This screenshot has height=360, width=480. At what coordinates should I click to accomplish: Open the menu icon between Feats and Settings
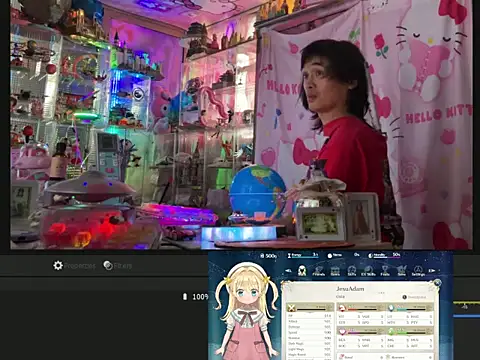tap(402, 271)
